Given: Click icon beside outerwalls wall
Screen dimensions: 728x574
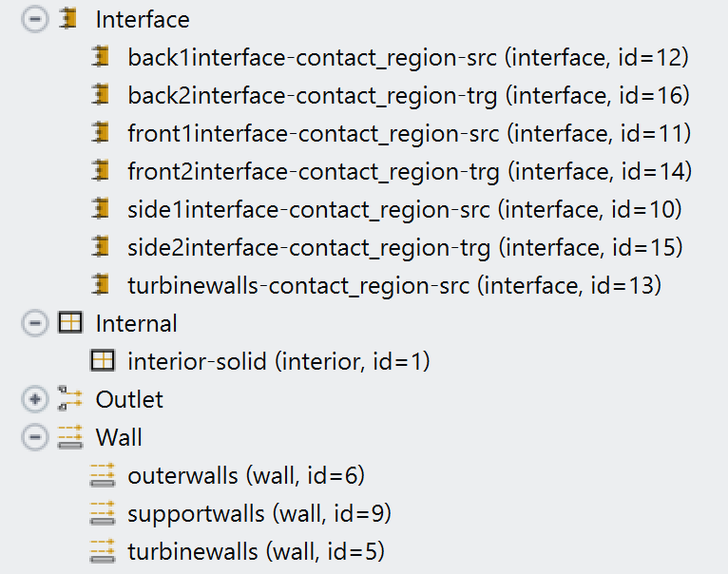Looking at the screenshot, I should (101, 475).
